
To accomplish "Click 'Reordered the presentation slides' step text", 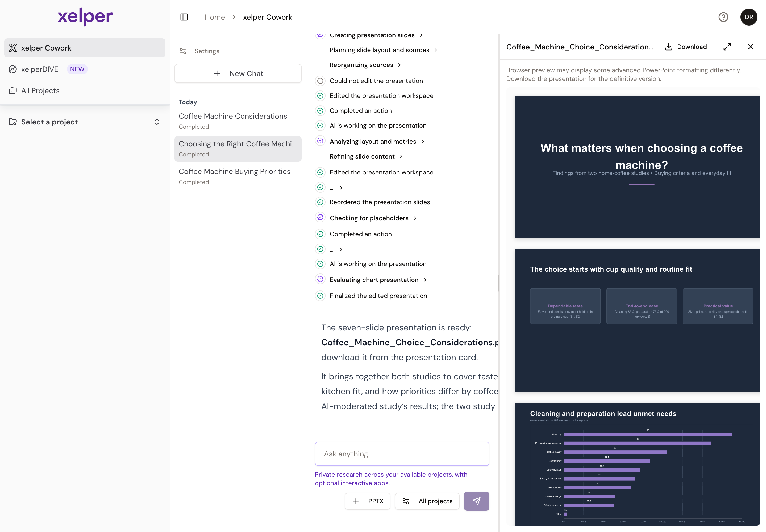I will pyautogui.click(x=380, y=202).
